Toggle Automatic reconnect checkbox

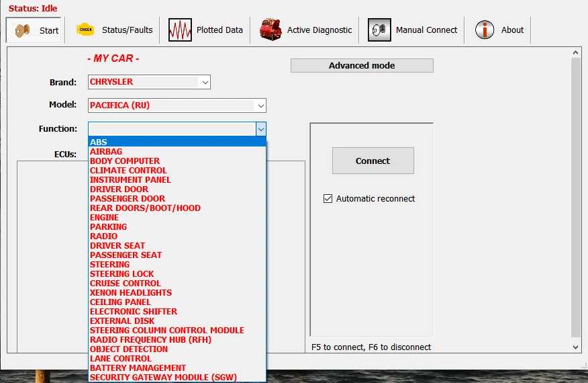pos(328,199)
